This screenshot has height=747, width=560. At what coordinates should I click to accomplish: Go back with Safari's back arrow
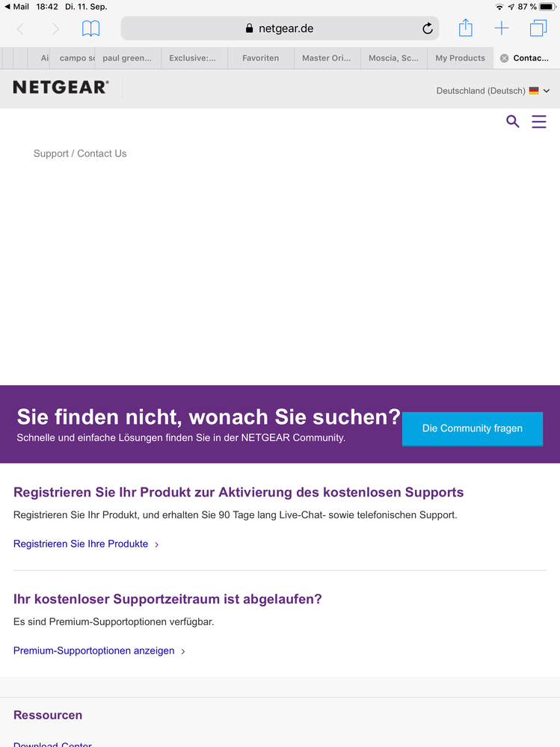tap(20, 29)
